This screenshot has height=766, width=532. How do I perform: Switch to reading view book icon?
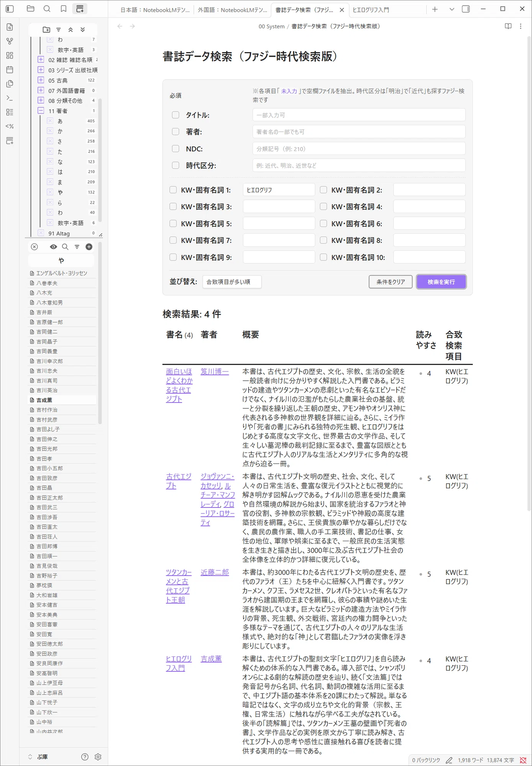(508, 26)
